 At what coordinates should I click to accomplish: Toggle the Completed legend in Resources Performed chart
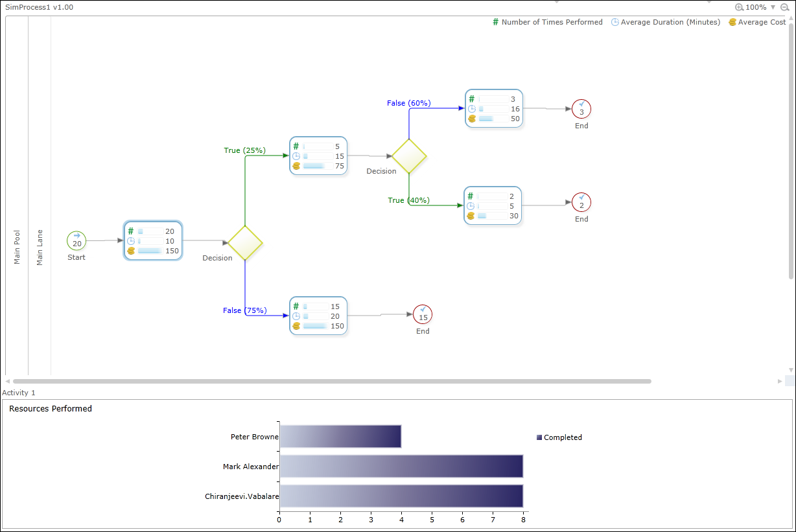click(x=559, y=437)
